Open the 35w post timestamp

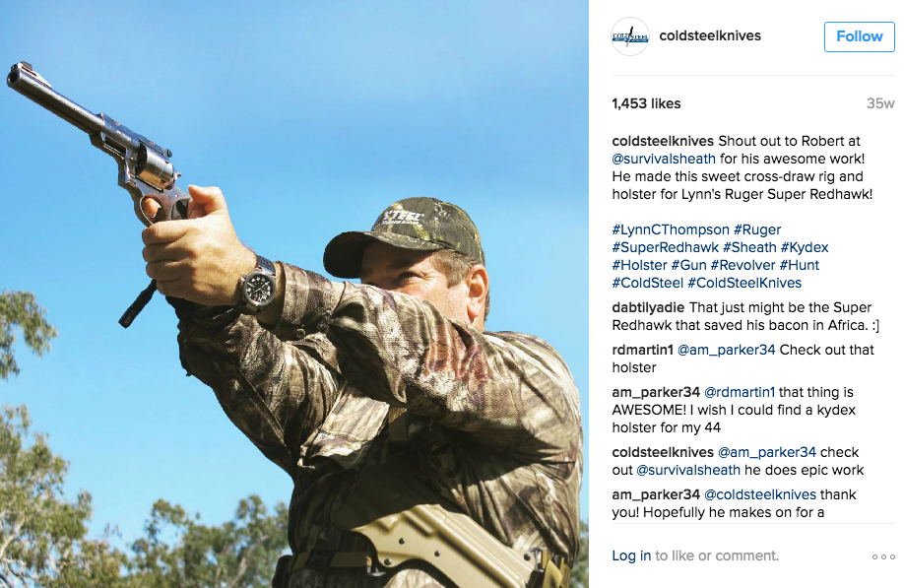pos(879,103)
